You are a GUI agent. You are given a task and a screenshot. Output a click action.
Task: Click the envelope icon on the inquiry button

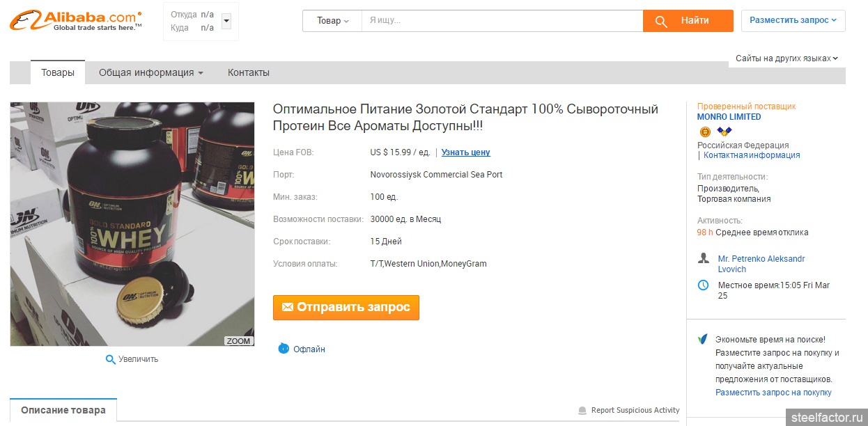click(287, 307)
